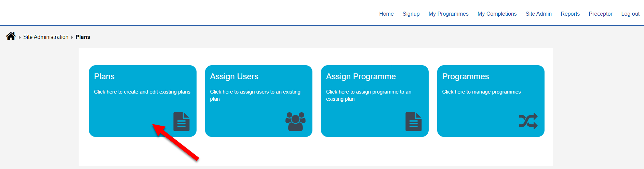Open the Home menu item
The image size is (644, 169).
tap(386, 14)
